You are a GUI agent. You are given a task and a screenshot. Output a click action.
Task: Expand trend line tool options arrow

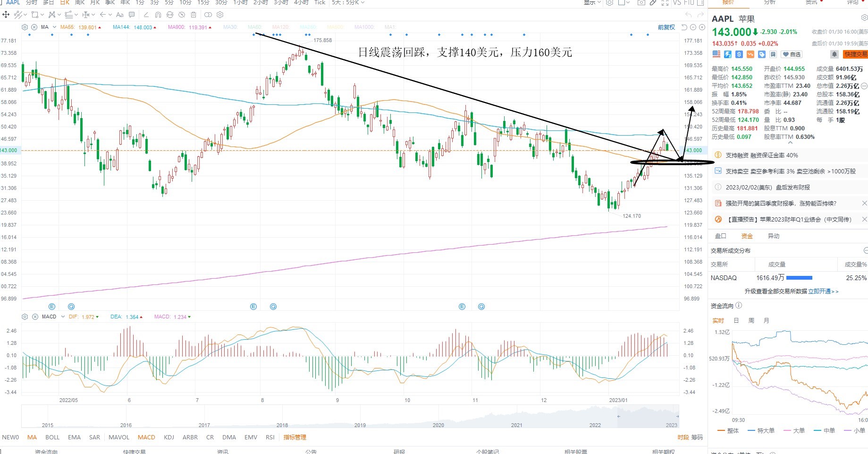(x=25, y=15)
